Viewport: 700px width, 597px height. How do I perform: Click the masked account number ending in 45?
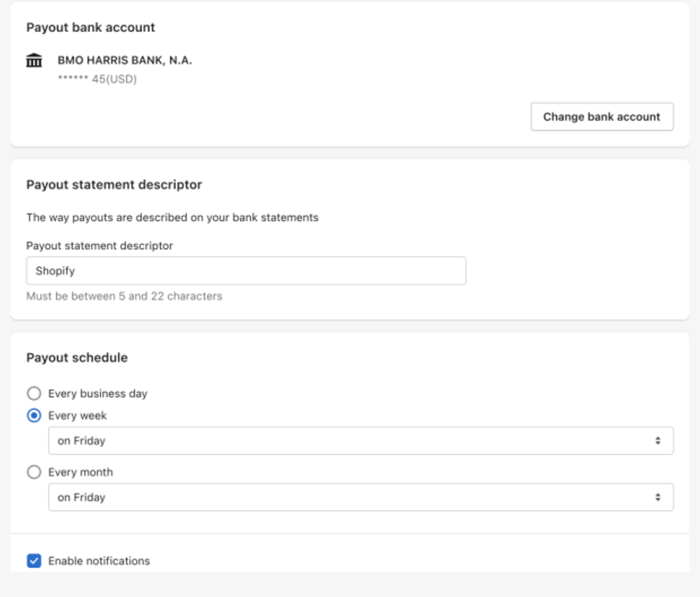pos(97,79)
